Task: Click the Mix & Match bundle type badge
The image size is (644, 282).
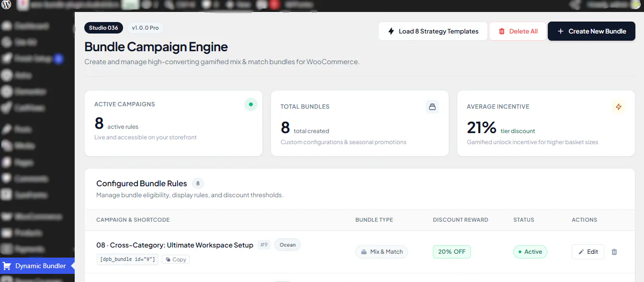Action: pos(382,252)
